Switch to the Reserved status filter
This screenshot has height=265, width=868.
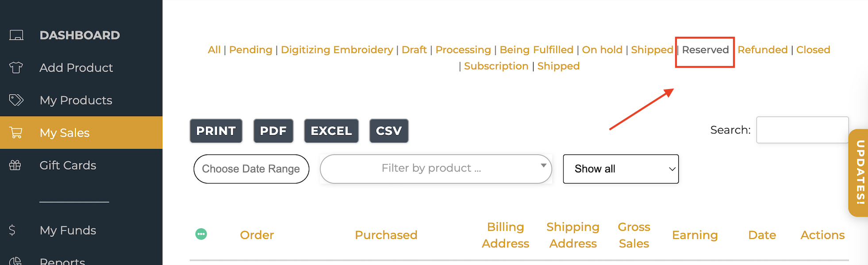click(x=705, y=50)
